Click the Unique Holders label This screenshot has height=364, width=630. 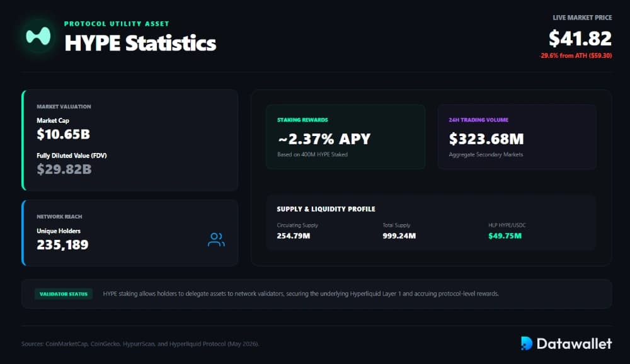click(x=58, y=231)
